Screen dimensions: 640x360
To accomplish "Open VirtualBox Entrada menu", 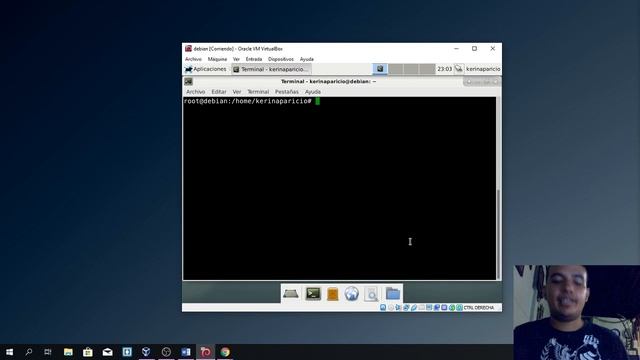I will point(253,59).
